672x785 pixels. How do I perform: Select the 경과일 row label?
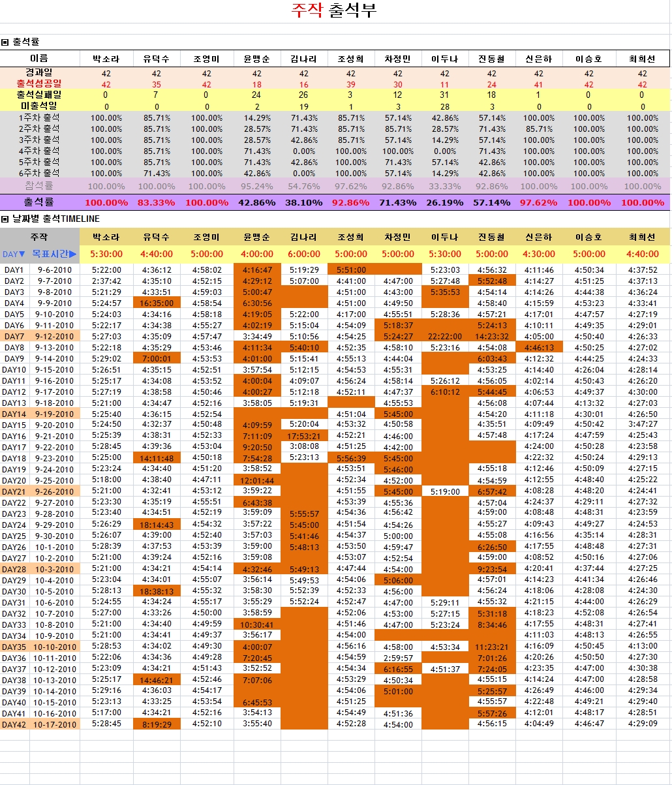coord(39,74)
